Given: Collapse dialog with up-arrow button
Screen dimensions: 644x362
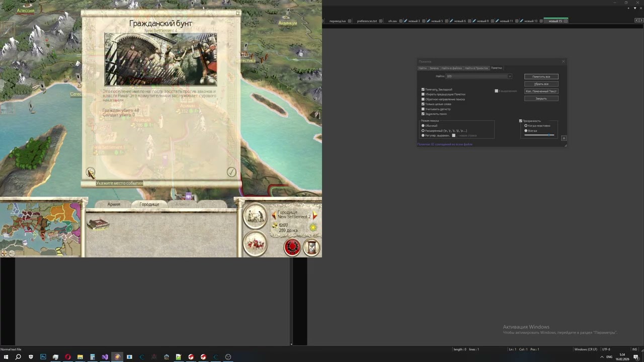Looking at the screenshot, I should pyautogui.click(x=563, y=138).
